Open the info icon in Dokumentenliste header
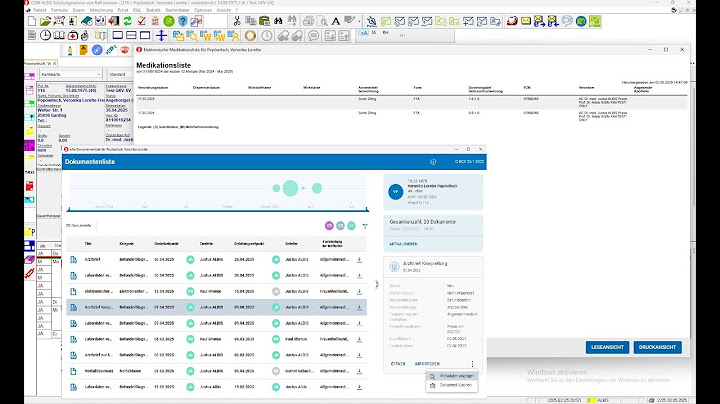The width and height of the screenshot is (720, 404). [433, 162]
